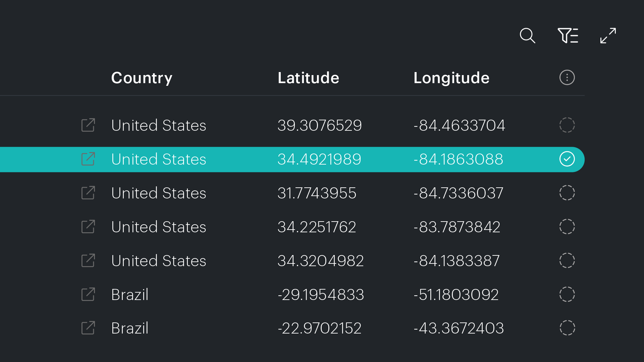Open the search magnifier icon
This screenshot has width=644, height=362.
(527, 36)
